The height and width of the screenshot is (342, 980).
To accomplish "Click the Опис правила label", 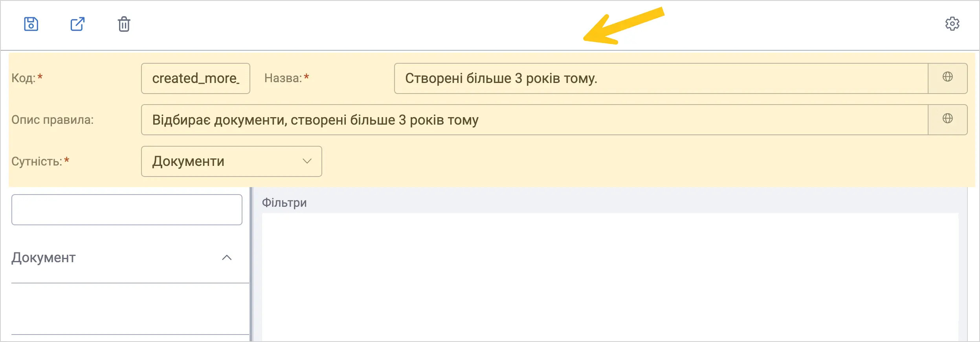I will coord(52,120).
